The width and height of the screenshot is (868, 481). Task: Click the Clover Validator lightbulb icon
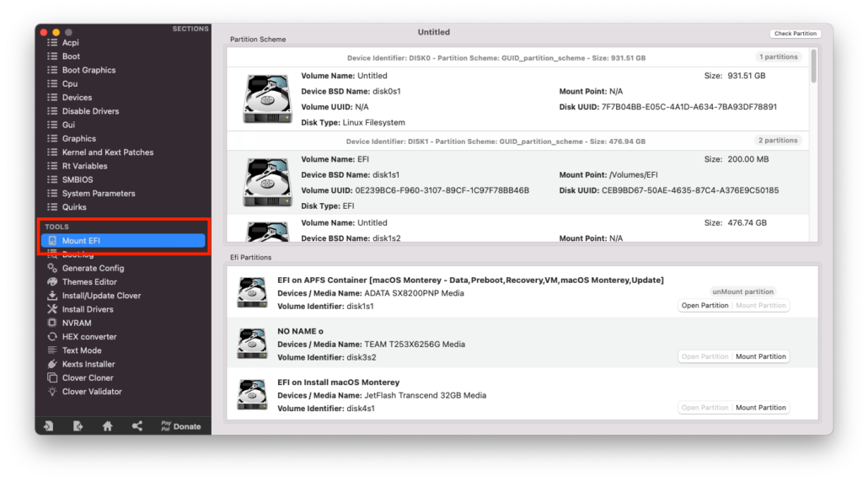[x=52, y=392]
